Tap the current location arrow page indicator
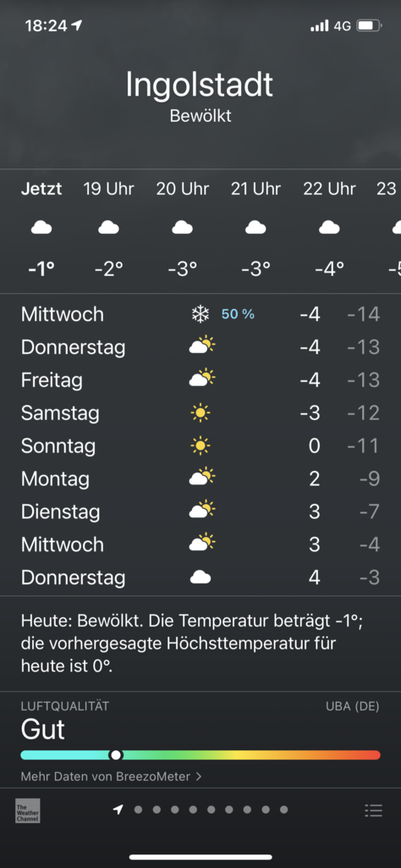Image resolution: width=401 pixels, height=868 pixels. tap(118, 810)
